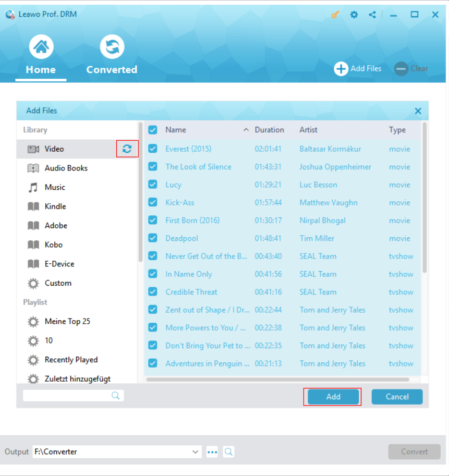Click the orange key registration icon
The width and height of the screenshot is (449, 476).
coord(335,15)
